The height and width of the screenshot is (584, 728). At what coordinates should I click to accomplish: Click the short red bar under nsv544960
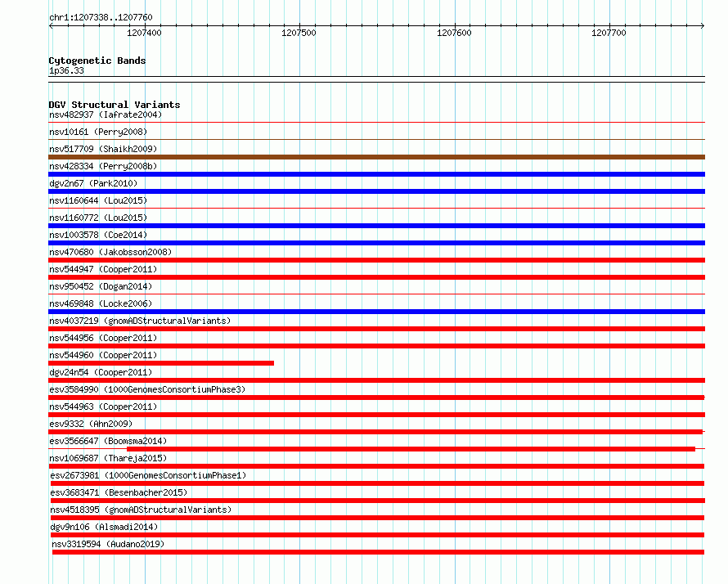click(x=161, y=363)
